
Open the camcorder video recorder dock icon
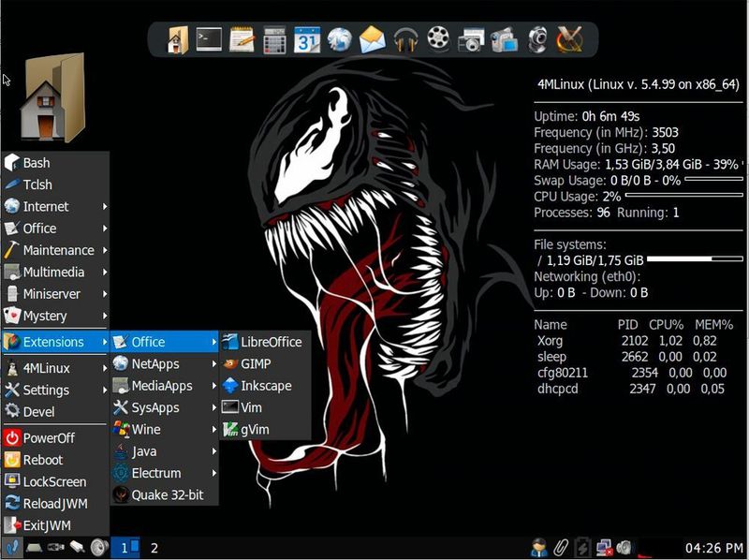(x=504, y=39)
